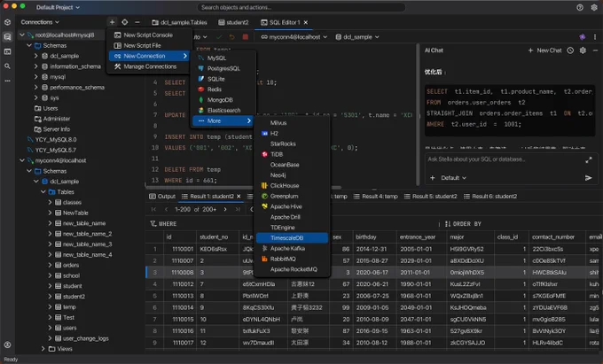The image size is (603, 364).
Task: Select TimescaleDB from the More submenu
Action: (x=292, y=238)
